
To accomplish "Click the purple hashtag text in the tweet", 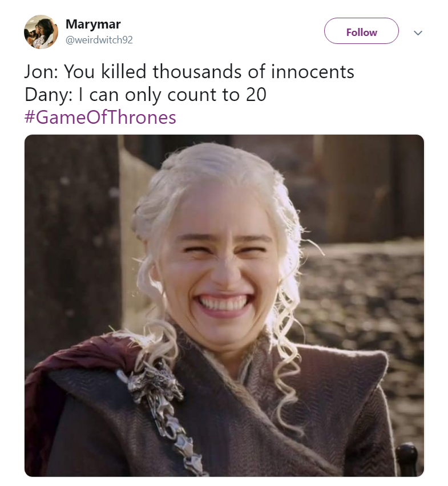I will pyautogui.click(x=100, y=118).
